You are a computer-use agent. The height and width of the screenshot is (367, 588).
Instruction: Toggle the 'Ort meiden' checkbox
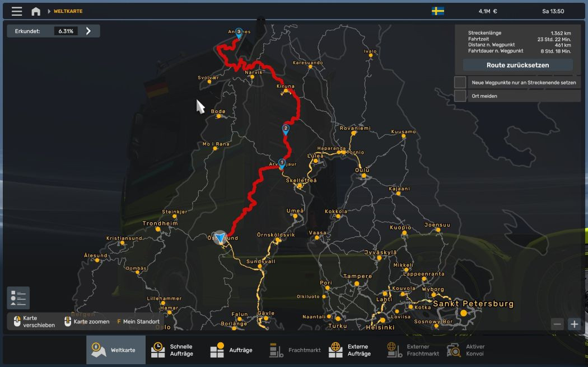click(460, 96)
